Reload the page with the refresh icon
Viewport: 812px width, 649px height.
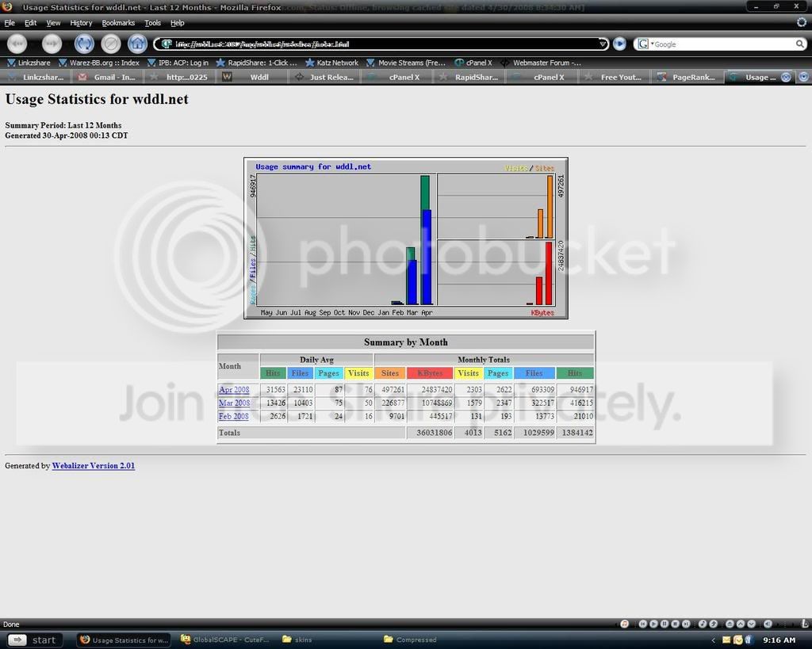pyautogui.click(x=84, y=44)
